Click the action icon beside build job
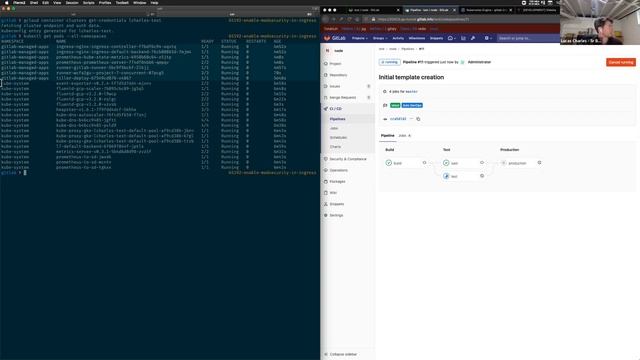Viewport: 640px width, 360px height. point(424,163)
